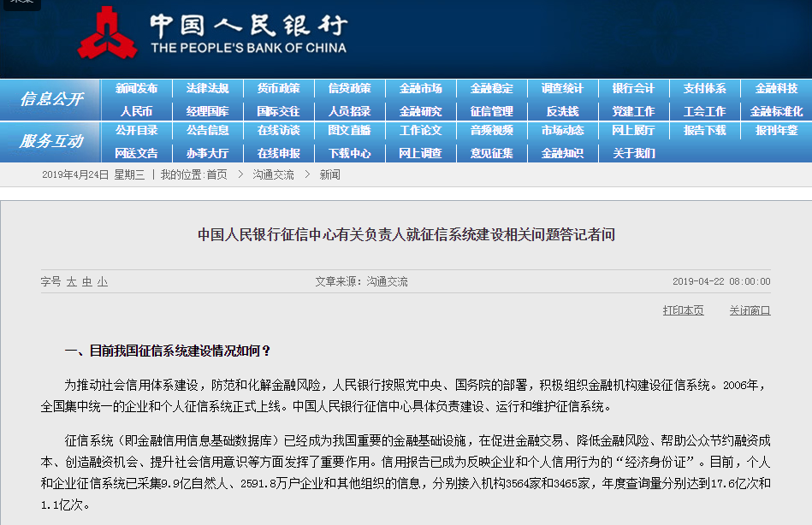Click the 信息公开 section header
The height and width of the screenshot is (525, 812).
pos(50,99)
